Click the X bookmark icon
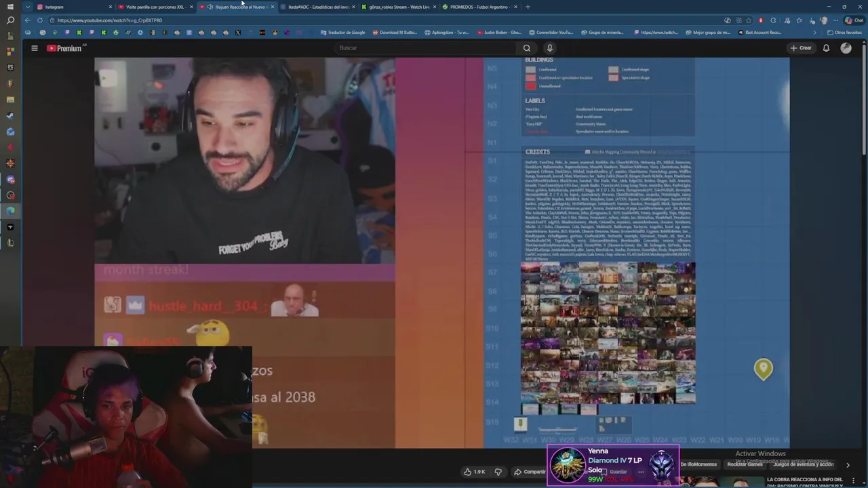868x488 pixels. pos(238,33)
